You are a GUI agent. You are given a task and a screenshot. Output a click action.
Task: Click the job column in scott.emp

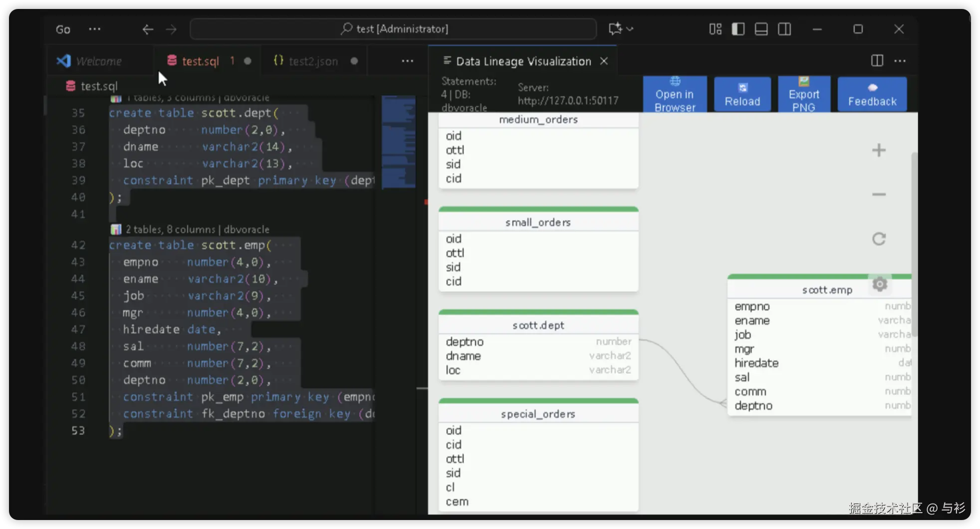[x=820, y=335]
